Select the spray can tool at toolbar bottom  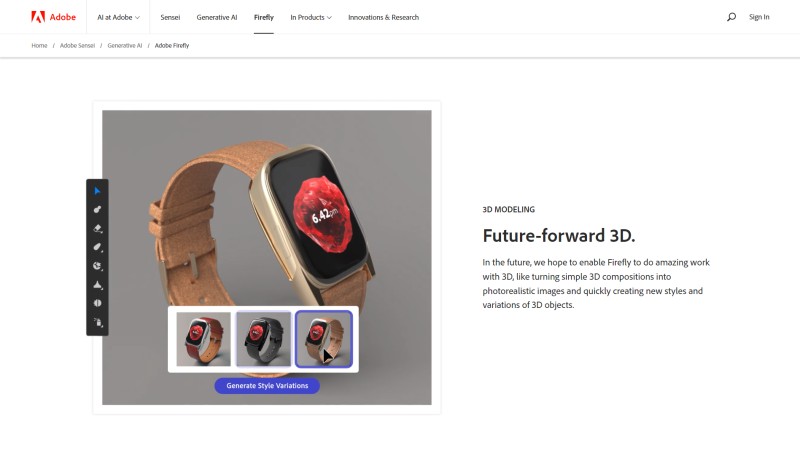coord(98,322)
